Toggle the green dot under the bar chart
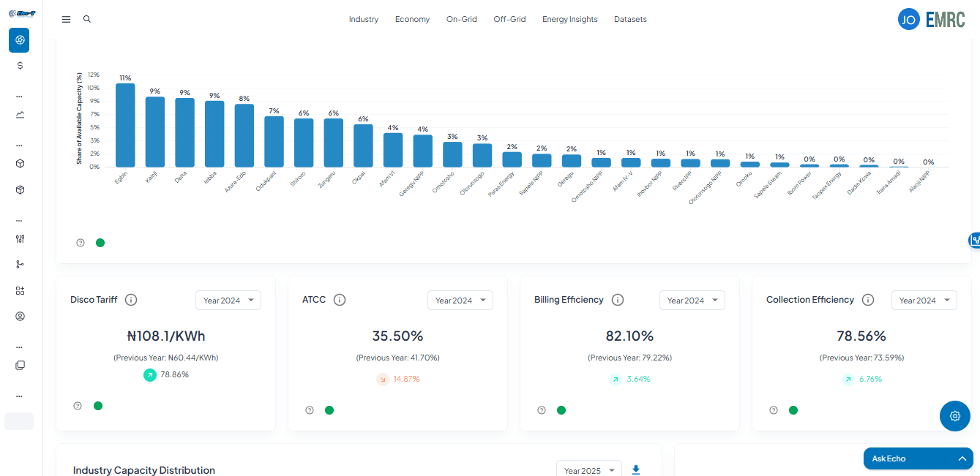The width and height of the screenshot is (980, 476). tap(100, 242)
